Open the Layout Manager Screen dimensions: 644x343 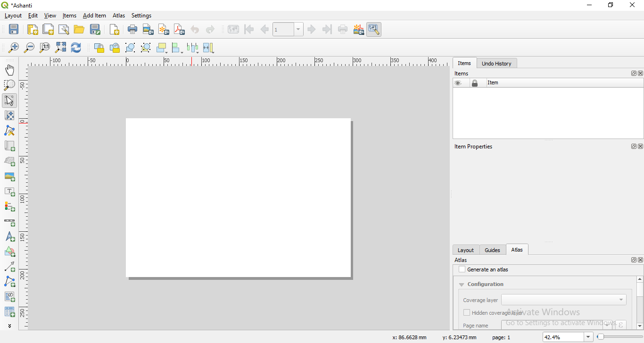pyautogui.click(x=64, y=29)
